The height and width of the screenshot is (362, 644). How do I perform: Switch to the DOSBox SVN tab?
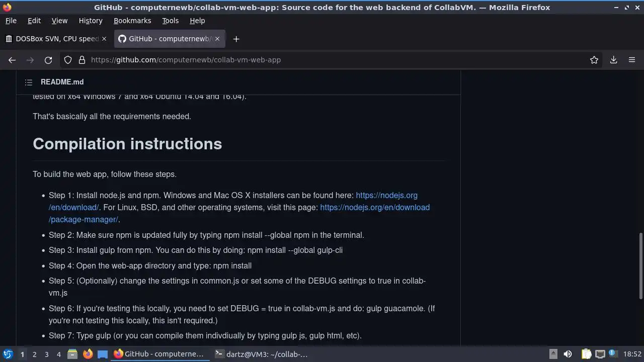click(57, 39)
